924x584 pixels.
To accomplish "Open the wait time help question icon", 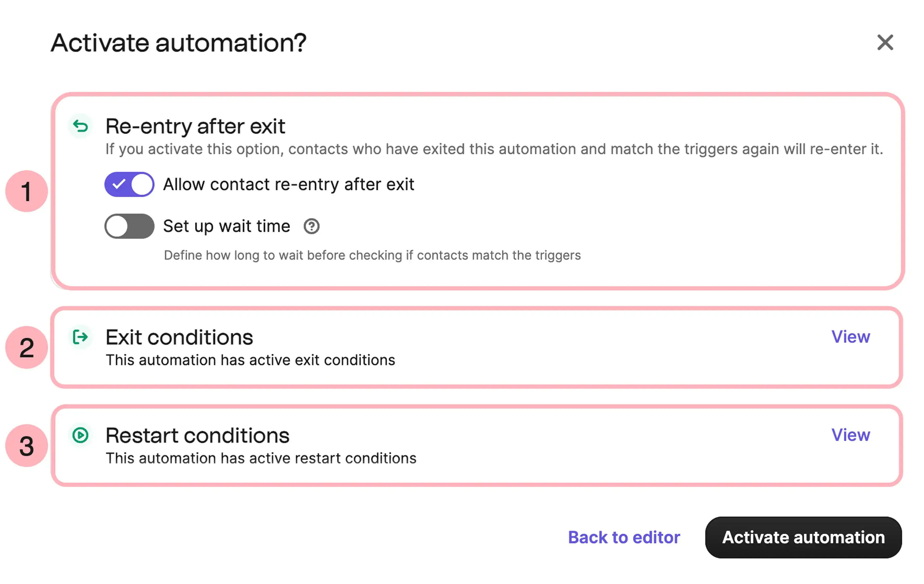I will point(312,226).
